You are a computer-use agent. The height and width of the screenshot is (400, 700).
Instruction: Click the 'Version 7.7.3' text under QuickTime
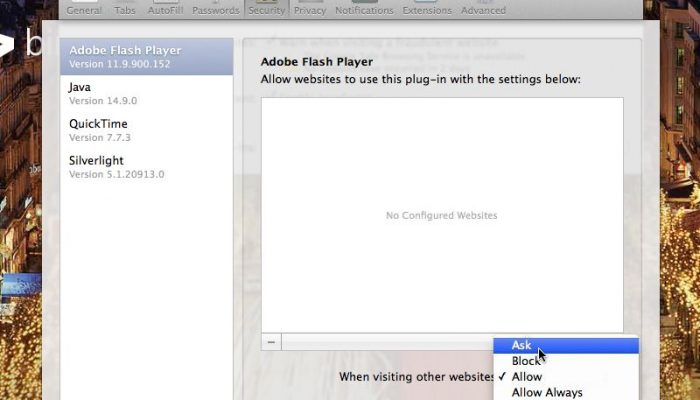[100, 138]
